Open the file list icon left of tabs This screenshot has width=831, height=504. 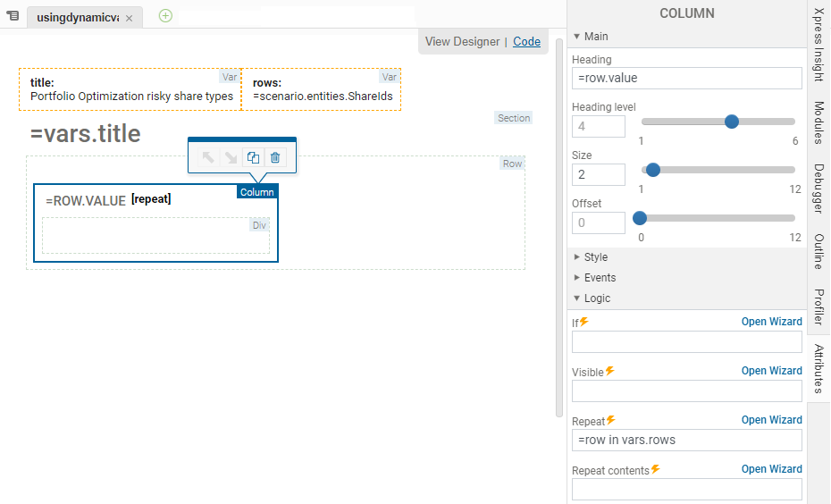click(13, 16)
